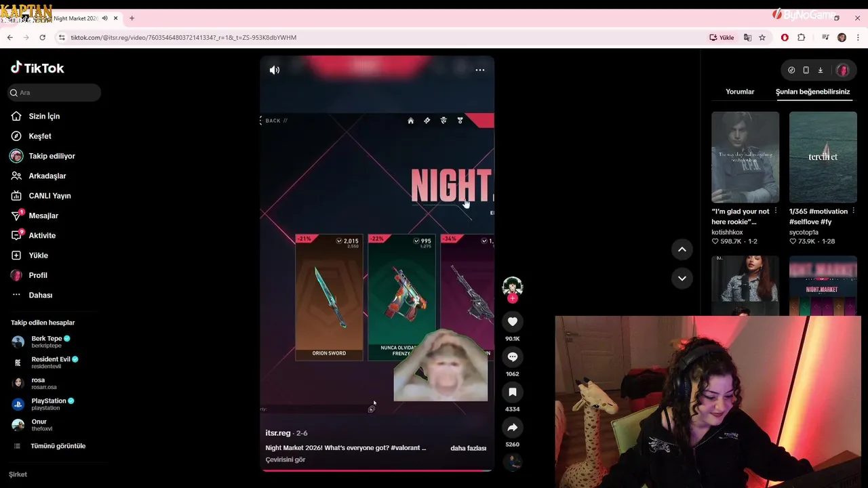Click the download app icon in top-right pill

click(820, 70)
